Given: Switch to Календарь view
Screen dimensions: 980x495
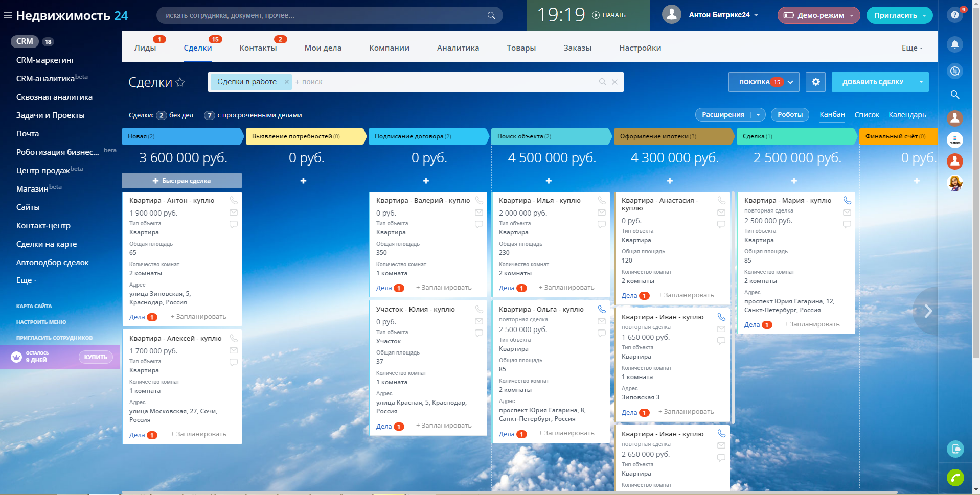Looking at the screenshot, I should point(907,115).
